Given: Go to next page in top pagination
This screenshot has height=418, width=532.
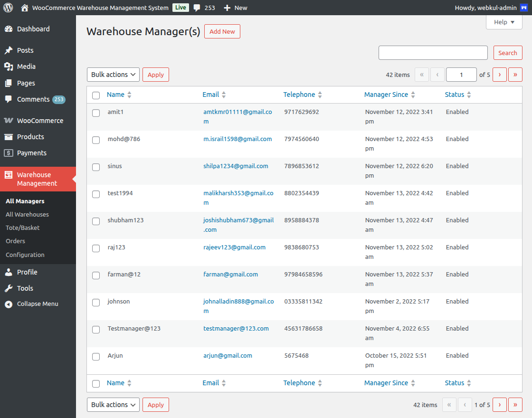Looking at the screenshot, I should click(499, 75).
